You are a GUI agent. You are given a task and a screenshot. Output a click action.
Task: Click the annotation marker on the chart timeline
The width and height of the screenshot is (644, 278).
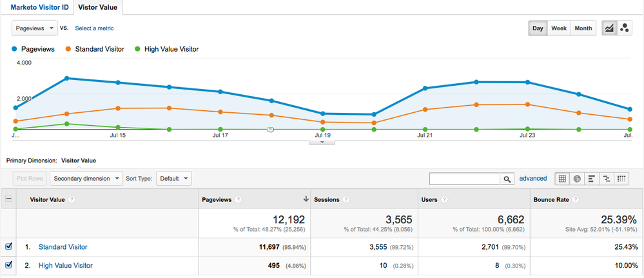271,130
